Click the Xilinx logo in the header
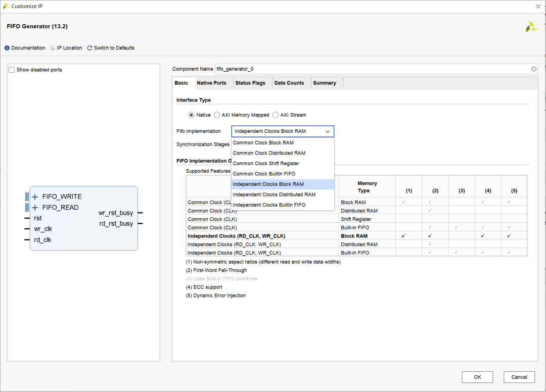Screen dimensions: 546x392 click(532, 27)
